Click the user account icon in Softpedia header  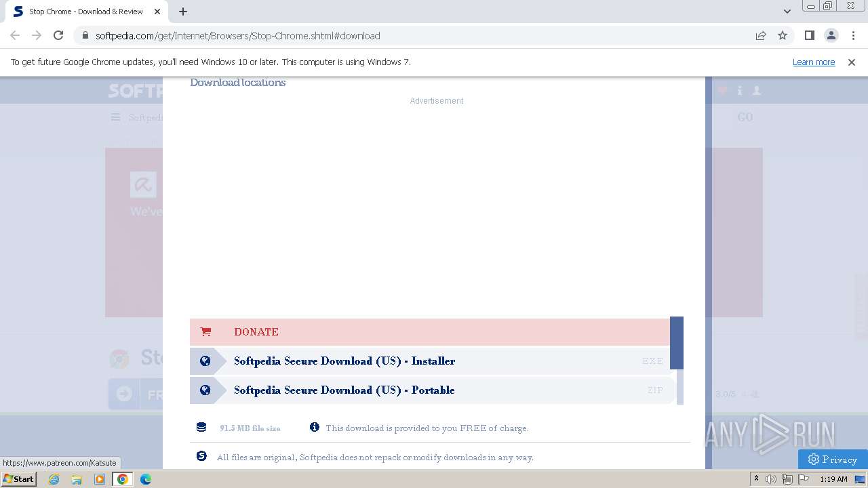click(757, 90)
